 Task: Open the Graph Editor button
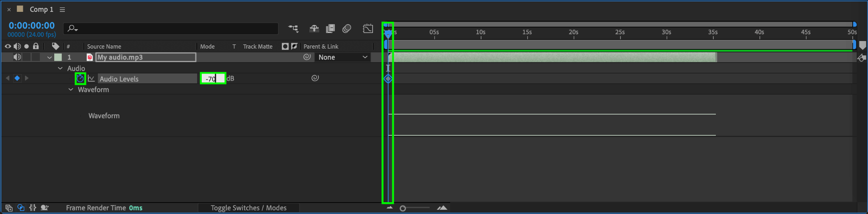[368, 28]
